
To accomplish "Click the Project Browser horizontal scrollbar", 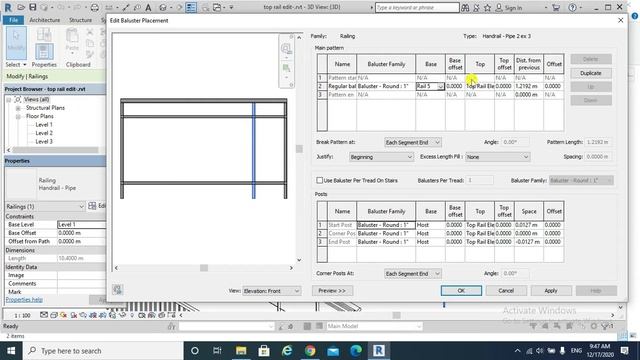I will pyautogui.click(x=55, y=150).
